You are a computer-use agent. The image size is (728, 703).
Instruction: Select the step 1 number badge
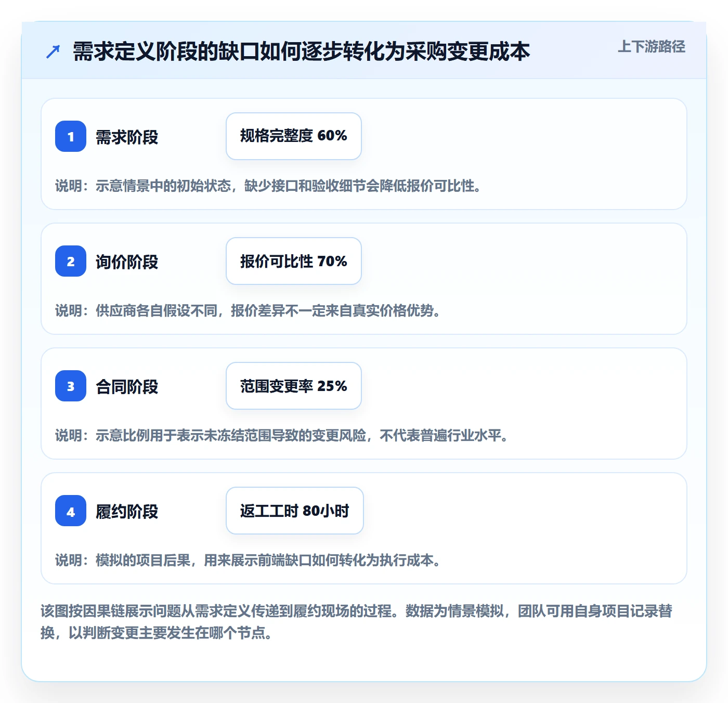click(x=71, y=136)
